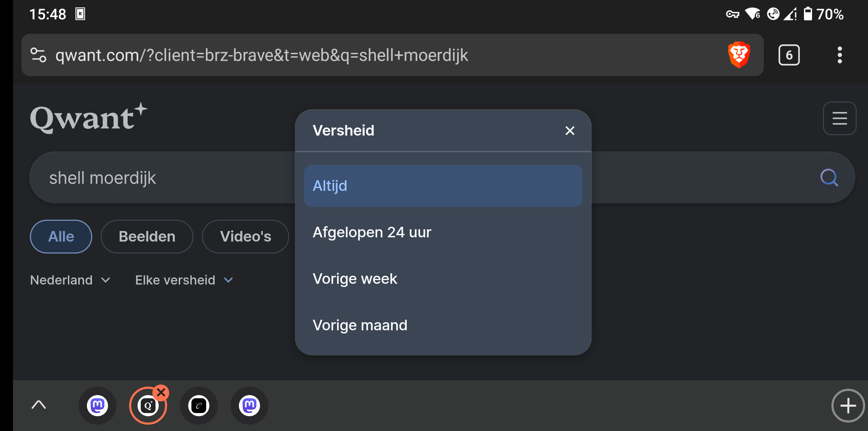Expand bottom tab bar with up chevron
868x431 pixels.
[39, 405]
